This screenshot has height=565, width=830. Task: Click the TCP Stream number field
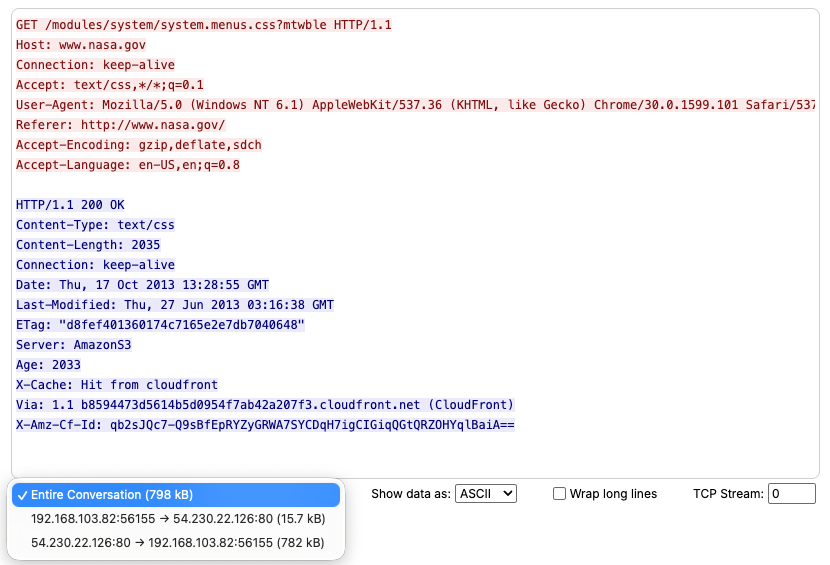[792, 493]
